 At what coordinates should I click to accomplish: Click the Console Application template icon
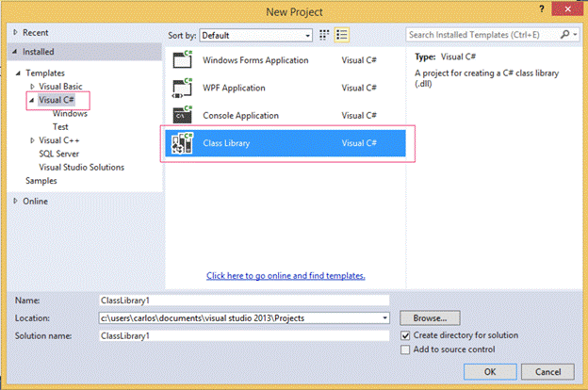click(181, 115)
